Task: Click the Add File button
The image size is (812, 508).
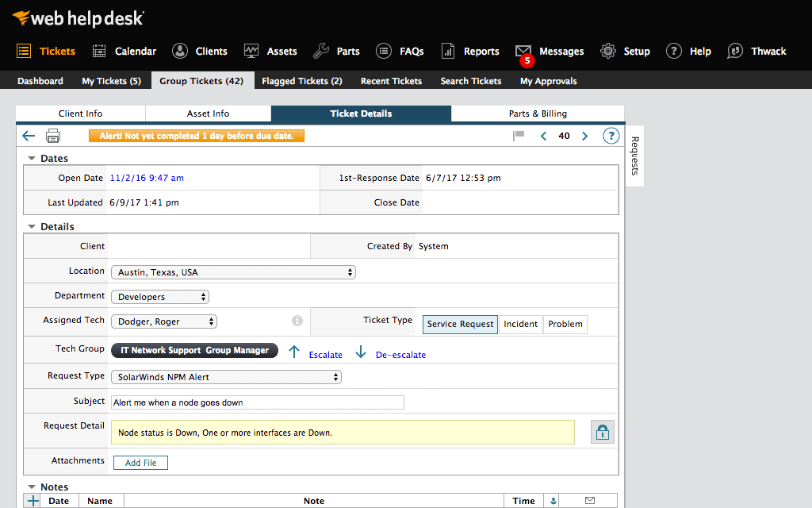Action: pos(140,463)
